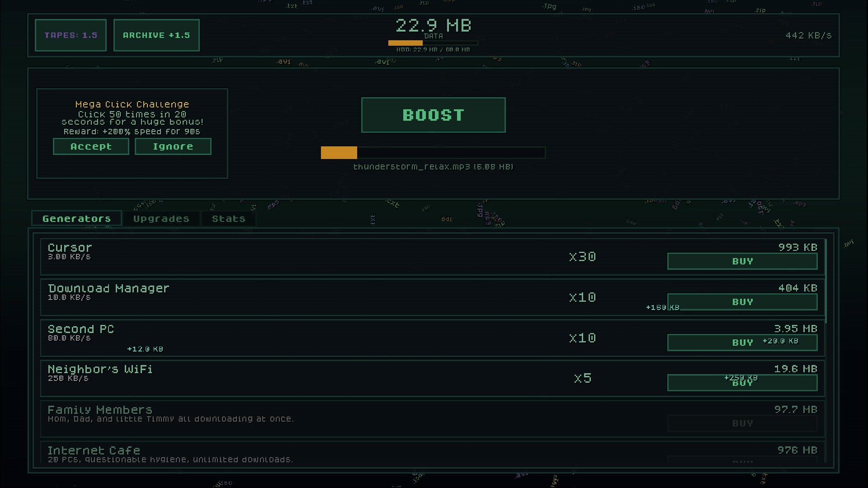The image size is (868, 488).
Task: Switch to the Upgrades tab
Action: click(161, 218)
